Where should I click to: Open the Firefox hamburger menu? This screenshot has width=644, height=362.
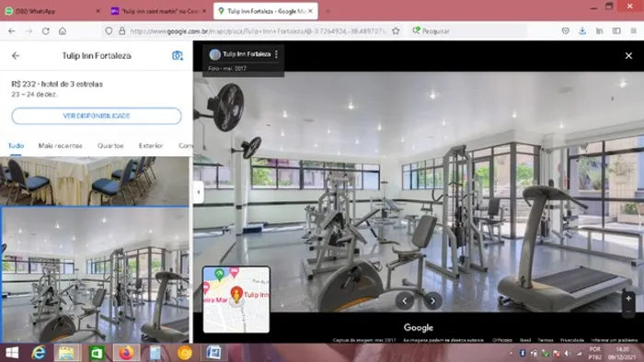click(633, 31)
